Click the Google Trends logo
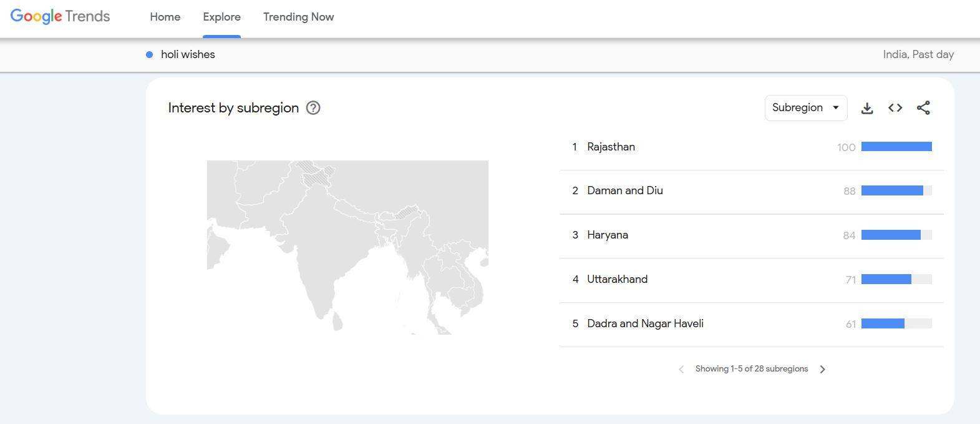 tap(60, 17)
